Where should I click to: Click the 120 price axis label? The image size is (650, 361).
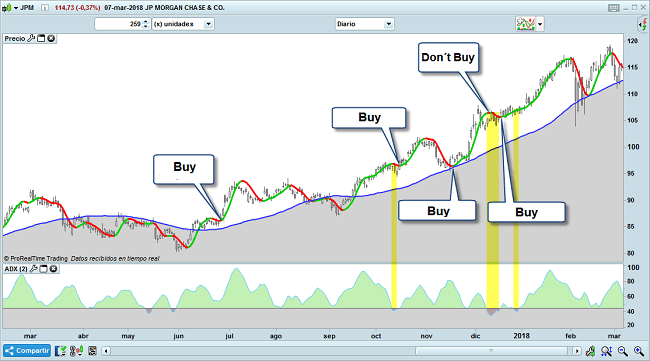coord(633,41)
